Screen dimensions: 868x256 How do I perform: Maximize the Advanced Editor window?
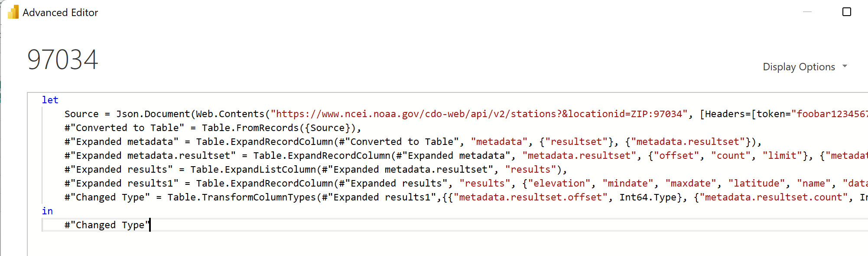coord(846,12)
